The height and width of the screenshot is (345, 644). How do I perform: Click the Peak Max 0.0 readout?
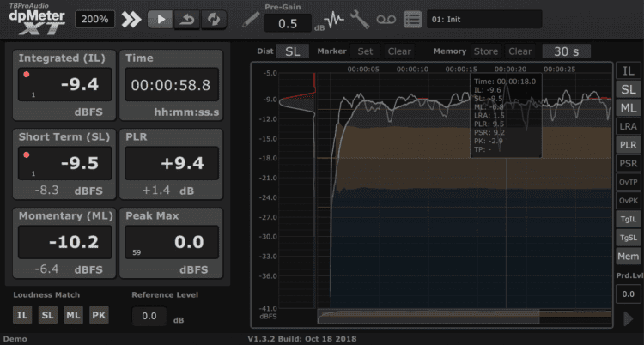coord(171,241)
